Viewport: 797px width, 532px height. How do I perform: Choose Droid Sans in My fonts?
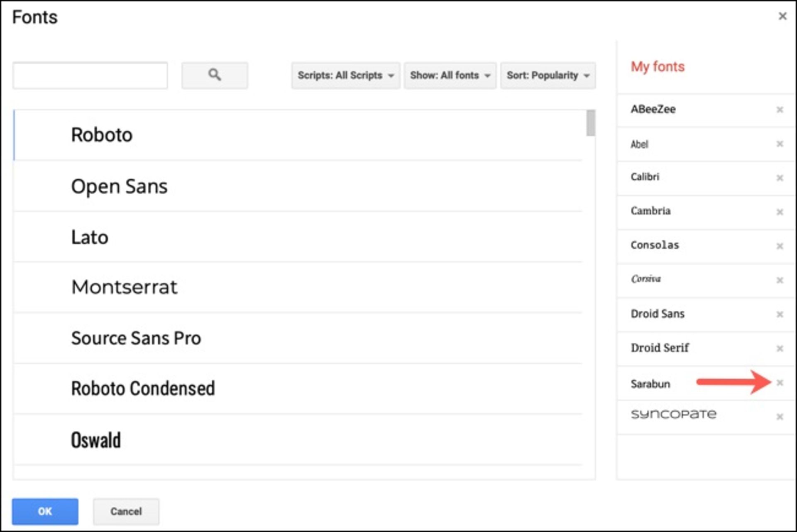click(x=658, y=314)
